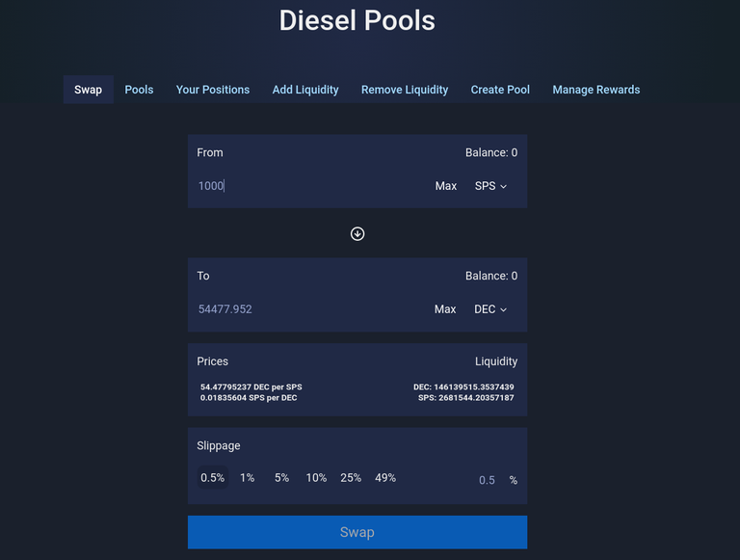The image size is (740, 560).
Task: Open the DEC token dropdown
Action: (490, 309)
